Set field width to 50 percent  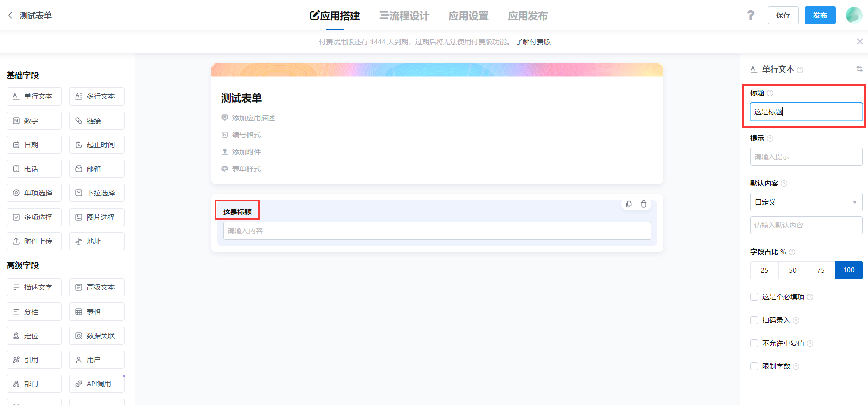[x=793, y=270]
